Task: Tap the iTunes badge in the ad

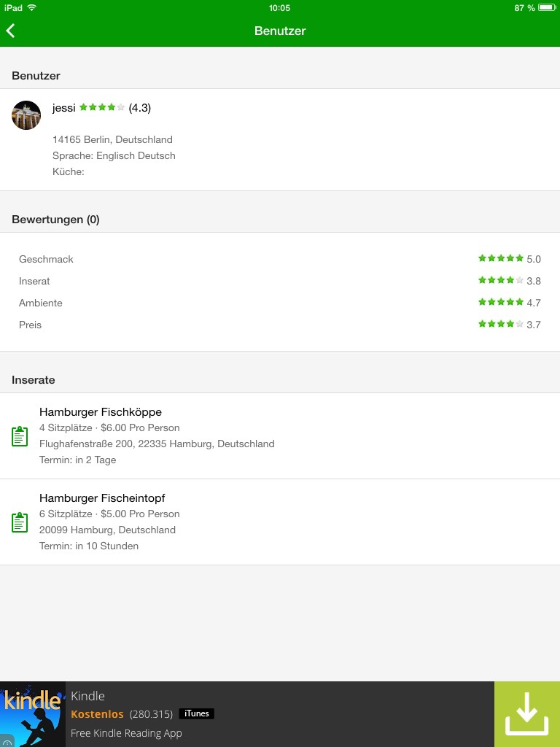Action: (197, 713)
